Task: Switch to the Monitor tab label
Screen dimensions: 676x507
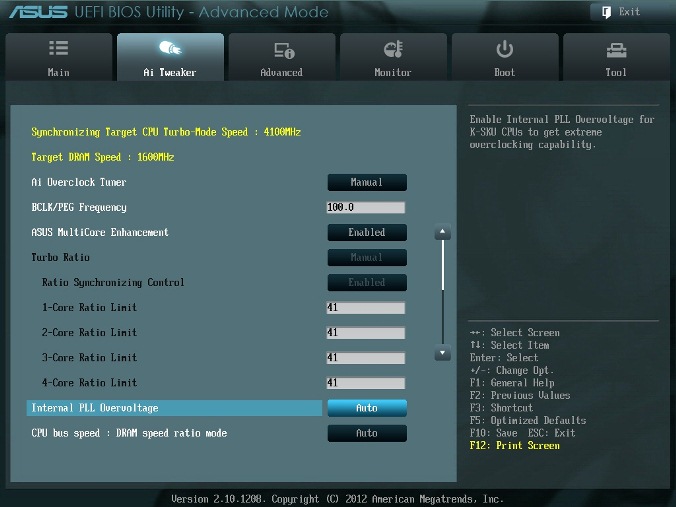Action: [x=393, y=72]
